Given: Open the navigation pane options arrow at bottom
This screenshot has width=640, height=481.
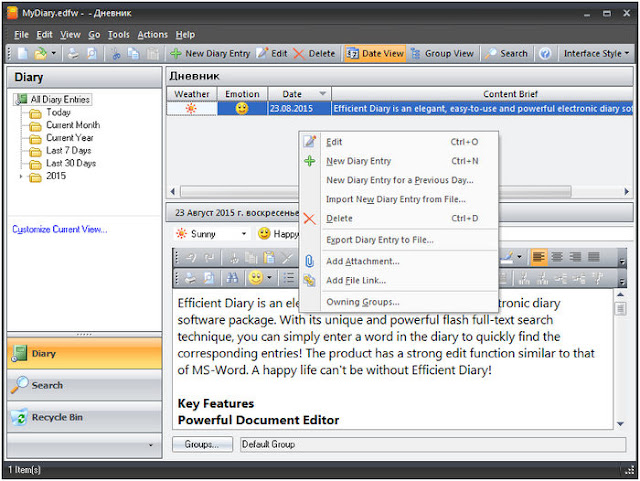Looking at the screenshot, I should pos(151,445).
